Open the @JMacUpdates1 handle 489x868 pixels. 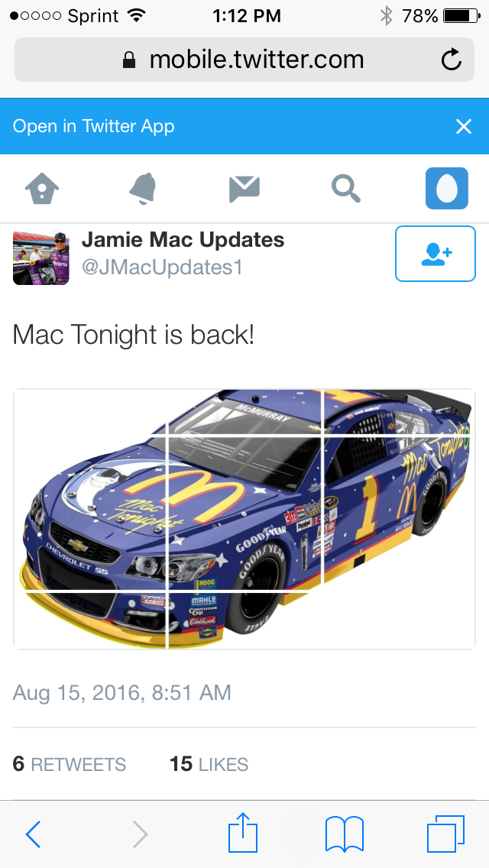[x=162, y=267]
